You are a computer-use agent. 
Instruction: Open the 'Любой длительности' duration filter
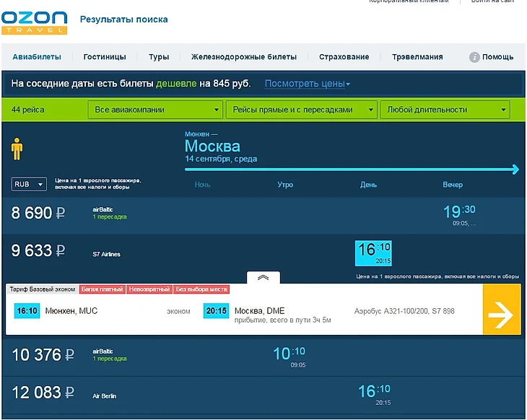point(445,110)
